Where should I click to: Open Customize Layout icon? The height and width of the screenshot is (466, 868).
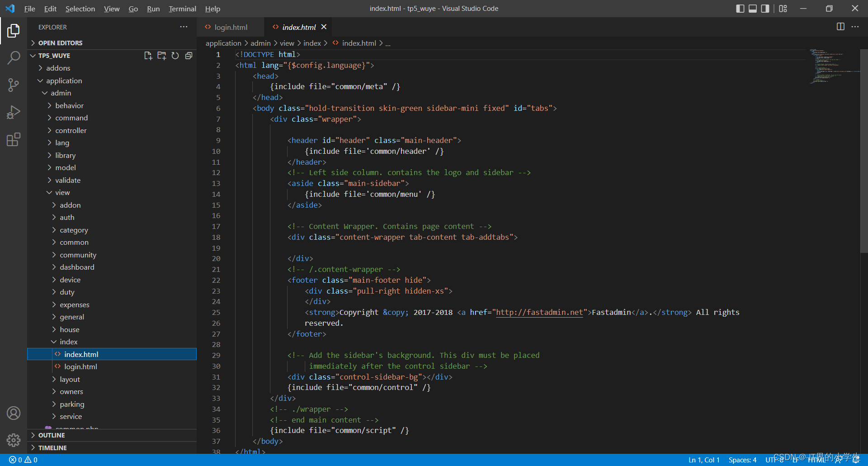pyautogui.click(x=783, y=9)
